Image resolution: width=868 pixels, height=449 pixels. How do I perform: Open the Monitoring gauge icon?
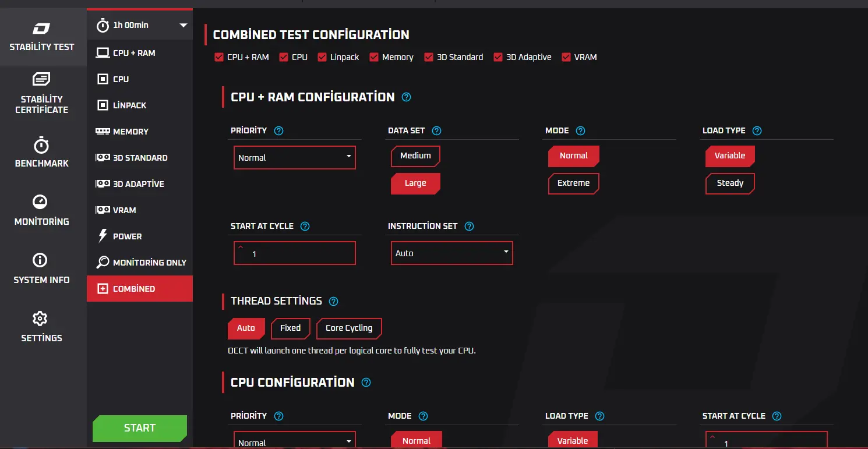coord(40,202)
